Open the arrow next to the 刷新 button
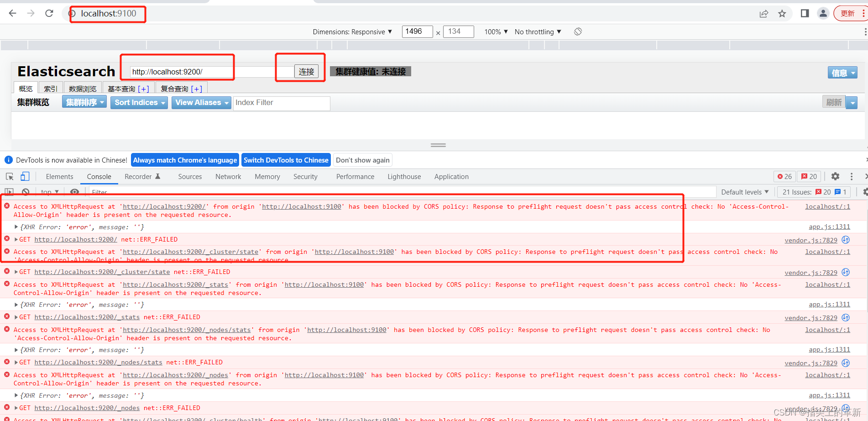This screenshot has width=868, height=421. coord(852,103)
